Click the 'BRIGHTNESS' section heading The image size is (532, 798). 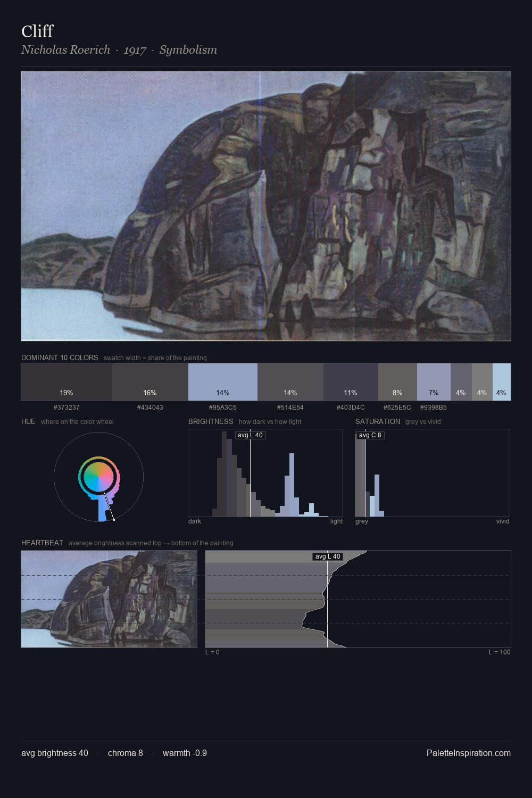(211, 421)
